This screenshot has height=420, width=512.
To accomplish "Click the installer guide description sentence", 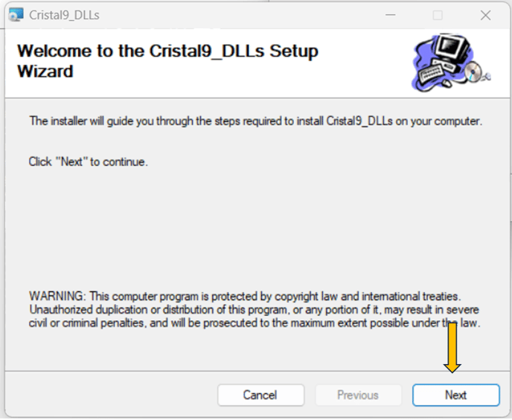I will coord(255,121).
